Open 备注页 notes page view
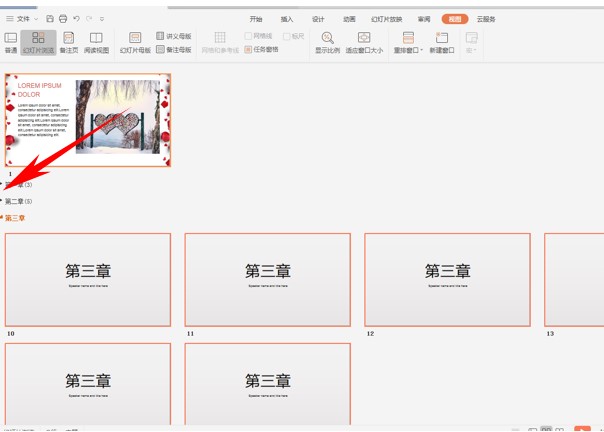This screenshot has width=604, height=432. 68,42
